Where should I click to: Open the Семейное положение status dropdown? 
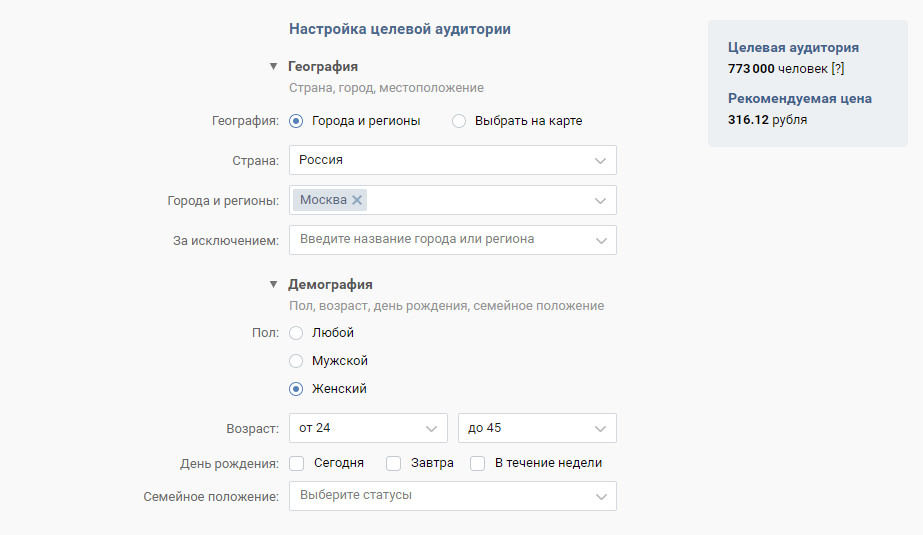point(452,496)
